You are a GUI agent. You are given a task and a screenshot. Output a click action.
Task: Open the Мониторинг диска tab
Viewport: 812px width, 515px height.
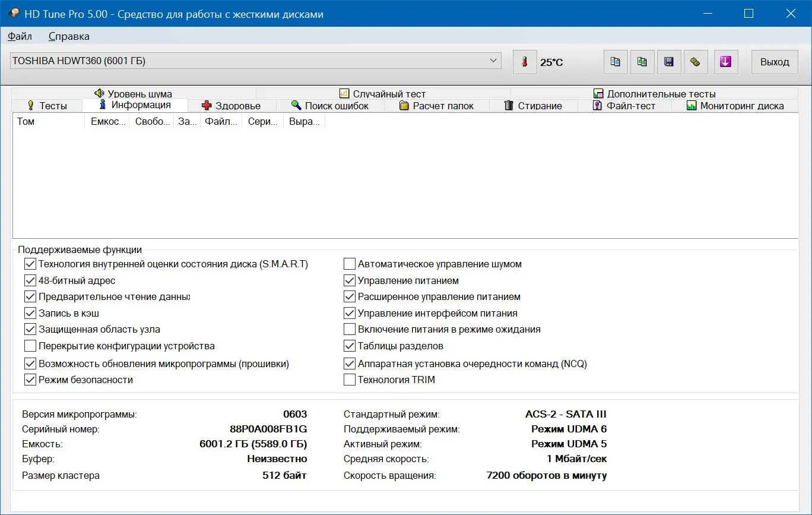(x=735, y=106)
